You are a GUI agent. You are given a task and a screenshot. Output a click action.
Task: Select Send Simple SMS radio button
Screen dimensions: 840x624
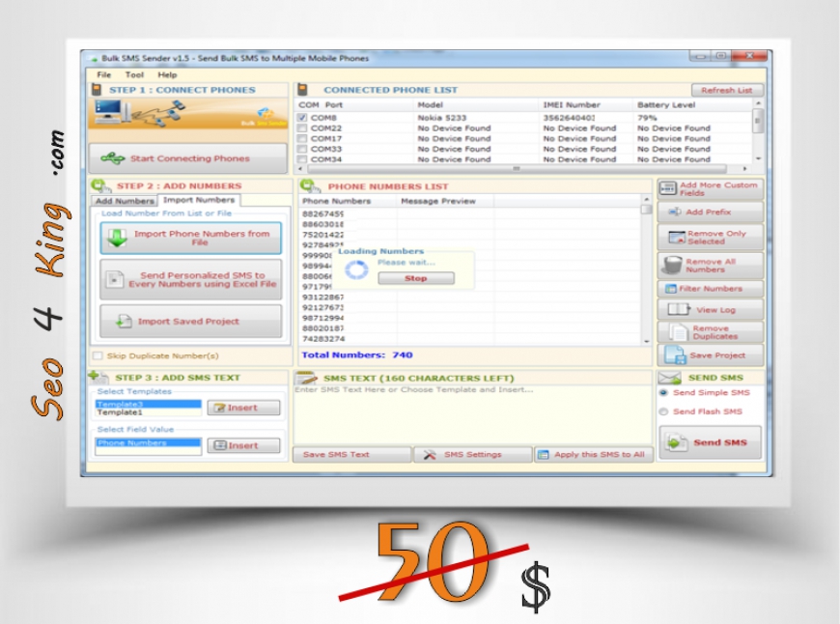click(x=663, y=392)
